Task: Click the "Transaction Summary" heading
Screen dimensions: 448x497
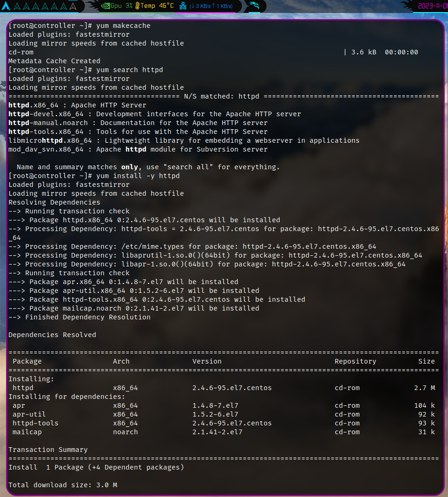Action: point(48,450)
